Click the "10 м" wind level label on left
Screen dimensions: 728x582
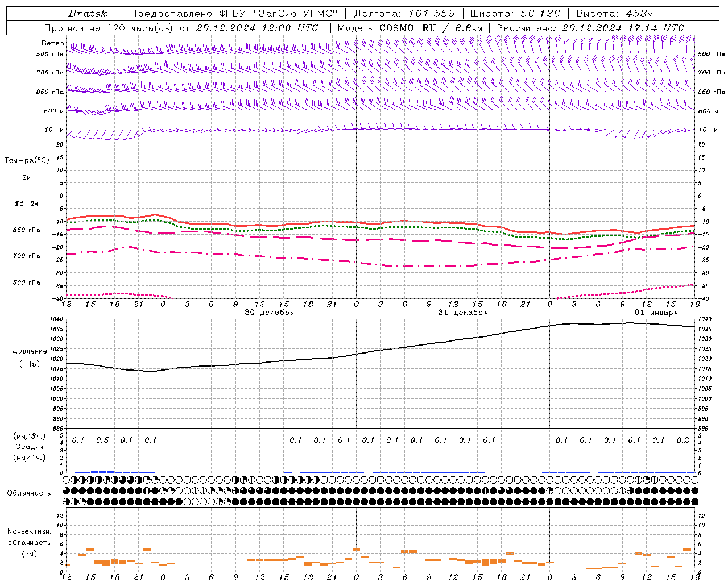pos(55,130)
